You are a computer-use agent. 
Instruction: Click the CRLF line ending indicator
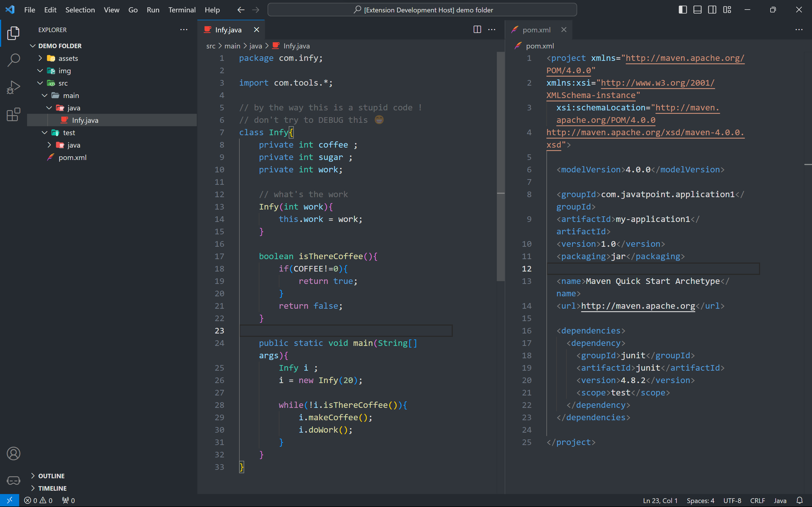pyautogui.click(x=757, y=500)
